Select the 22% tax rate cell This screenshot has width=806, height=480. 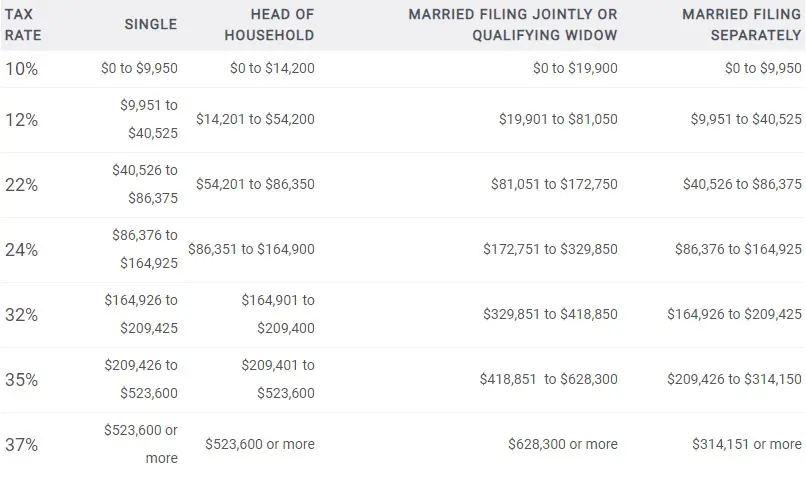(x=22, y=184)
